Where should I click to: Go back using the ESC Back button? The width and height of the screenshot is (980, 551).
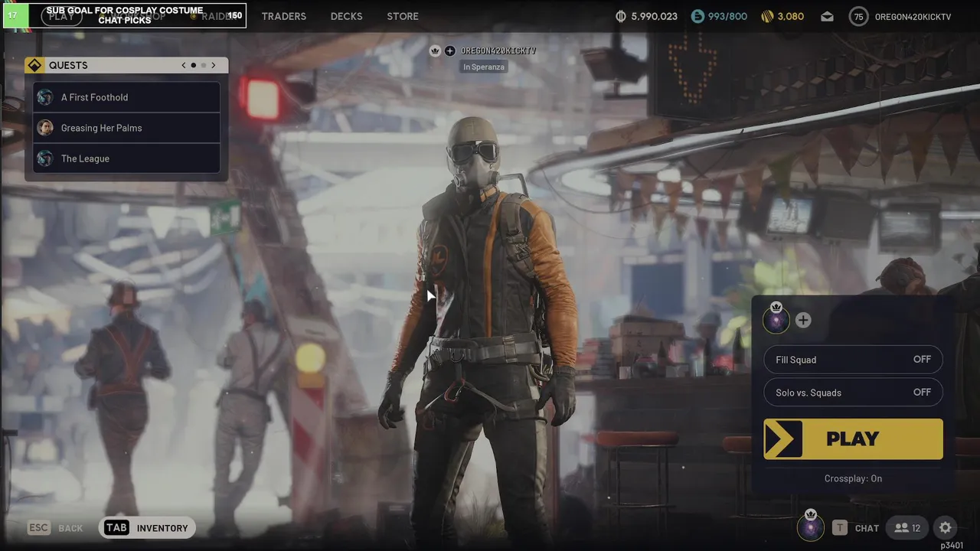55,528
